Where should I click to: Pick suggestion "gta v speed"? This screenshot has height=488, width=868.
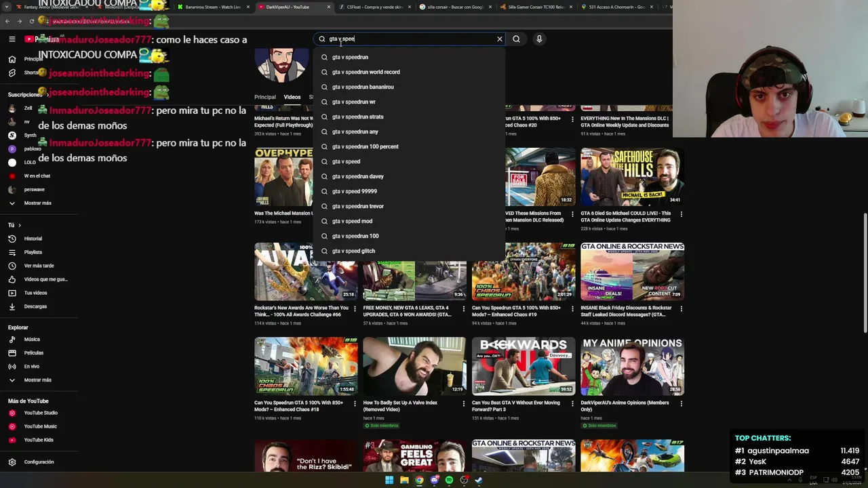point(409,161)
